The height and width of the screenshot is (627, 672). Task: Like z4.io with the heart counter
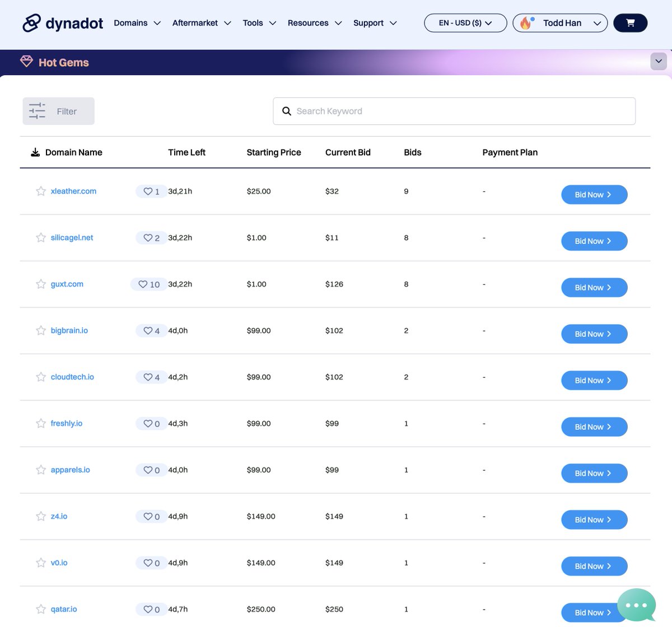151,517
